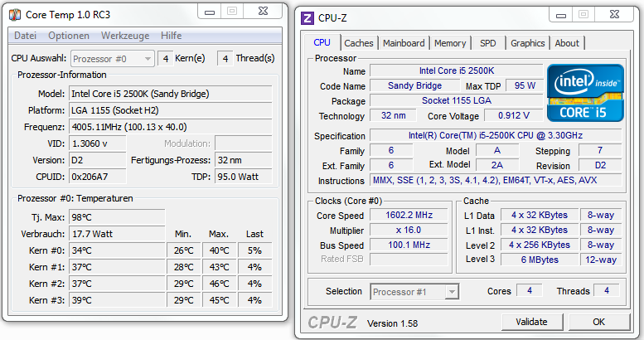Image resolution: width=644 pixels, height=340 pixels.
Task: Minimize the CPU-Z window
Action: click(561, 15)
